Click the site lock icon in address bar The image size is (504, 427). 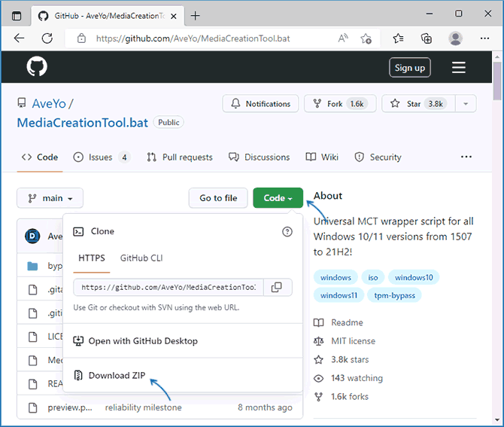pyautogui.click(x=82, y=38)
